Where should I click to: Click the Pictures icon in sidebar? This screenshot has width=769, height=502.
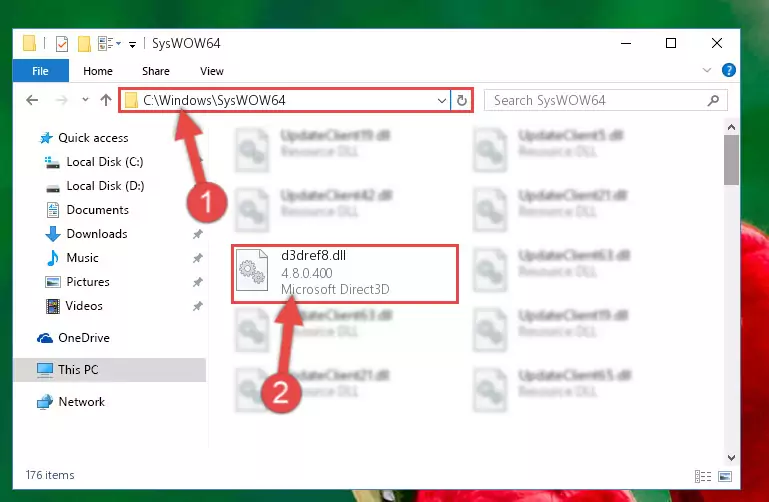(52, 282)
